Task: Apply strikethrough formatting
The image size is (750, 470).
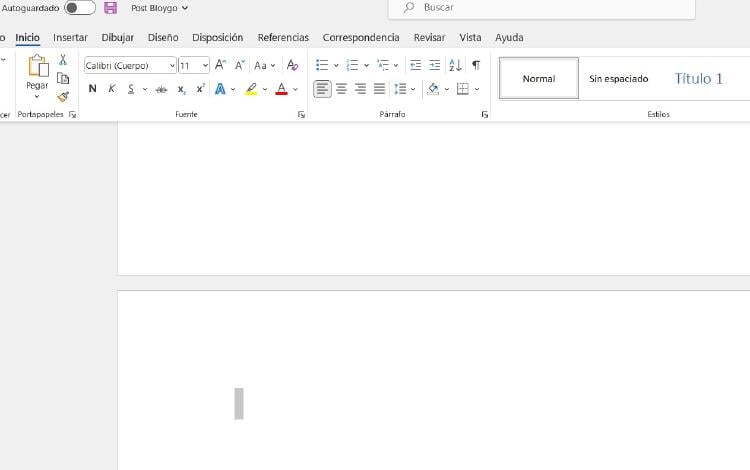Action: tap(161, 89)
